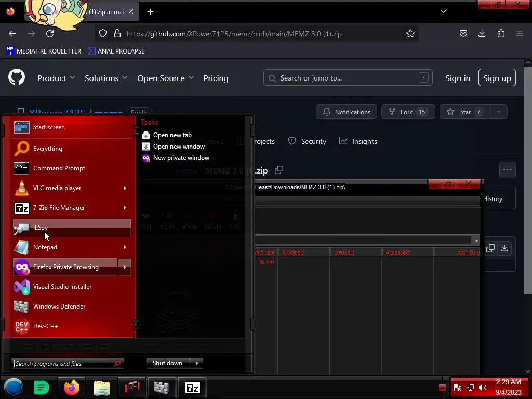Fork the memz repository
Viewport: 532px width, 399px height.
[x=408, y=112]
